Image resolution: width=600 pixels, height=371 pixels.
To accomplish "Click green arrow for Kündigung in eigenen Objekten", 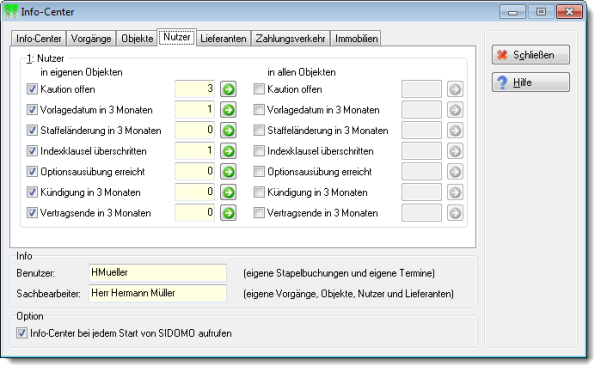I will 228,192.
